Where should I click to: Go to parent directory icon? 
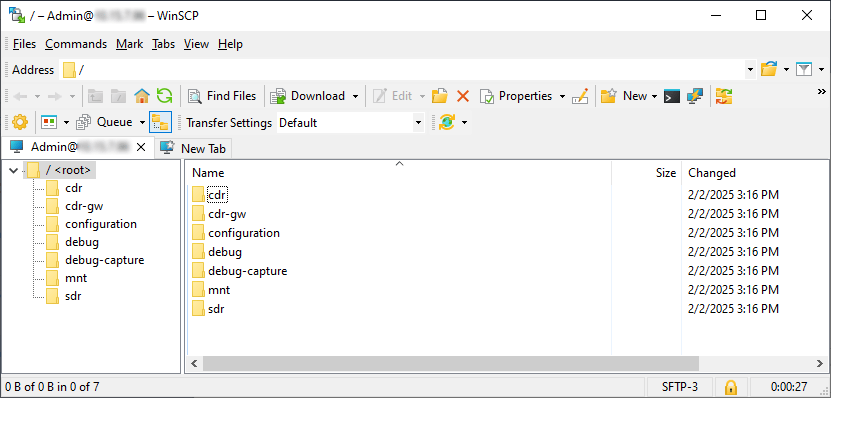(96, 96)
